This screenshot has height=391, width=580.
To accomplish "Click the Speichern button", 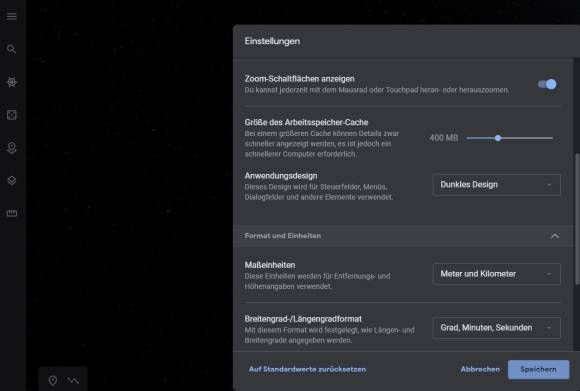I will (x=538, y=369).
